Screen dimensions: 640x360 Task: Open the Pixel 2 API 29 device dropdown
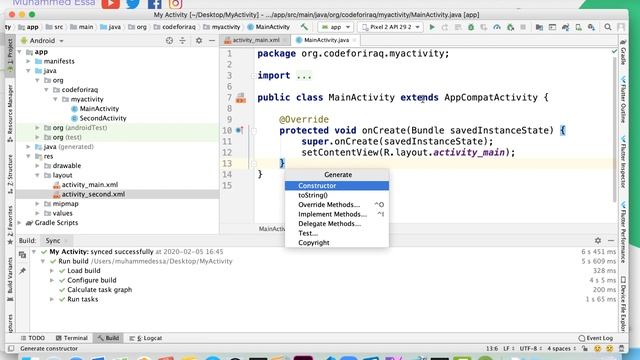(x=390, y=27)
